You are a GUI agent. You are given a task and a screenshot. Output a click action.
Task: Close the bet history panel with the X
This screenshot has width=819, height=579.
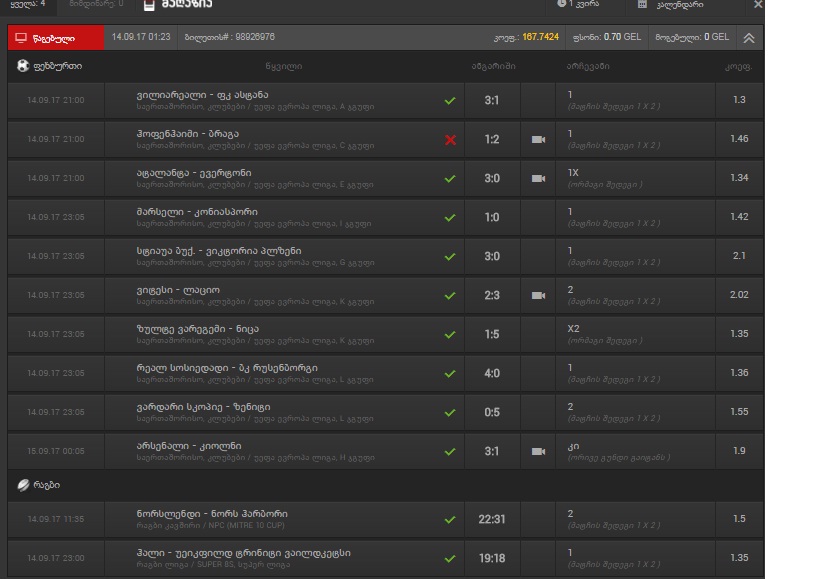(758, 4)
